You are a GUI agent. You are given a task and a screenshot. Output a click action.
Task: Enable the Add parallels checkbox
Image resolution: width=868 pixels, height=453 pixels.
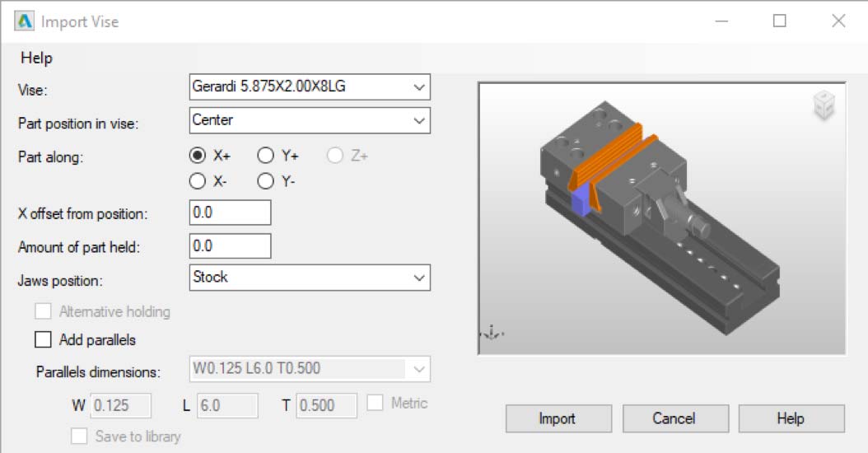pos(43,339)
